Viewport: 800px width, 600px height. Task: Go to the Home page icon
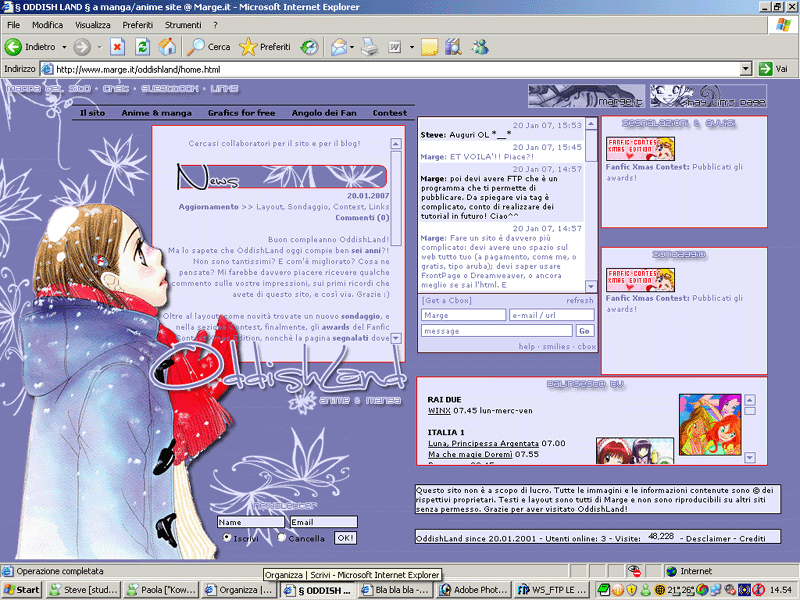click(167, 47)
